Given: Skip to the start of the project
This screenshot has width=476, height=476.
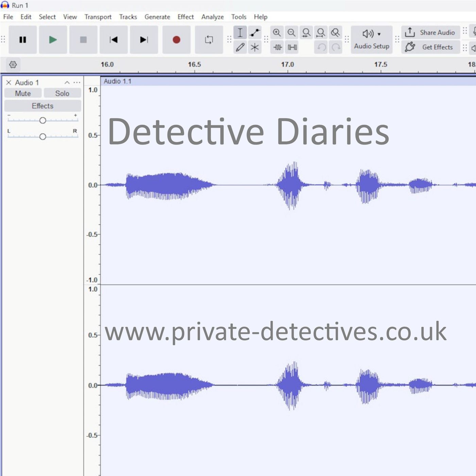Looking at the screenshot, I should coord(114,40).
